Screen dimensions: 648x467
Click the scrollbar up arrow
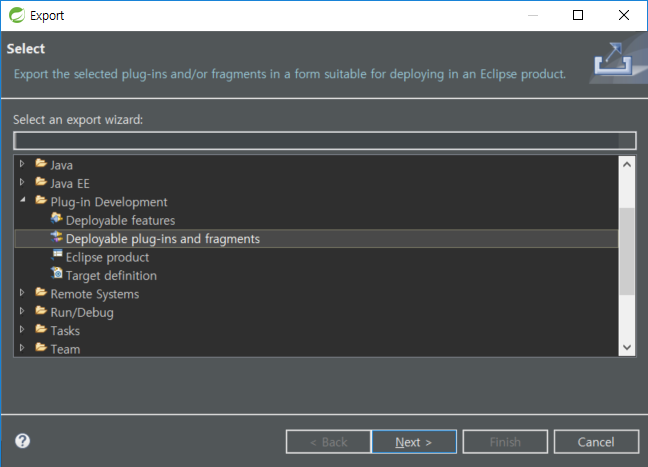[627, 164]
